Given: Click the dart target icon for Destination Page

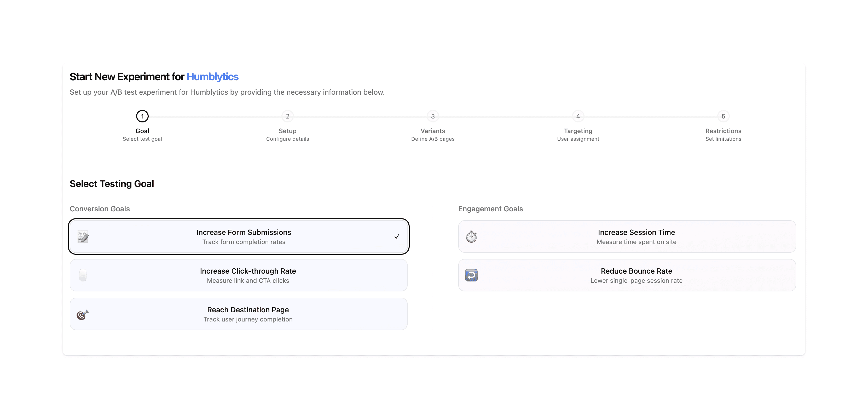Looking at the screenshot, I should pos(83,314).
